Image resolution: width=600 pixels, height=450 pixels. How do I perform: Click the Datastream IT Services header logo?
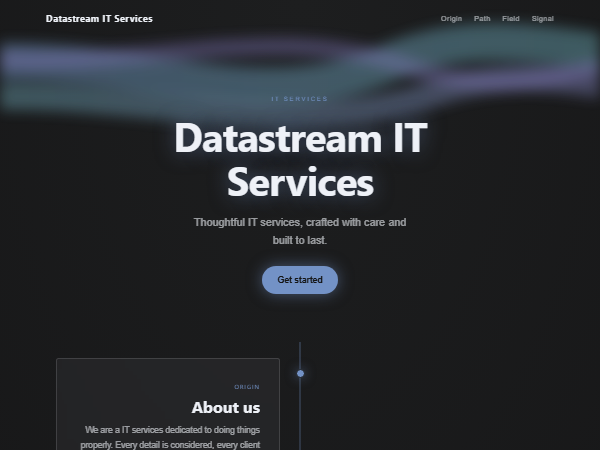click(x=99, y=19)
